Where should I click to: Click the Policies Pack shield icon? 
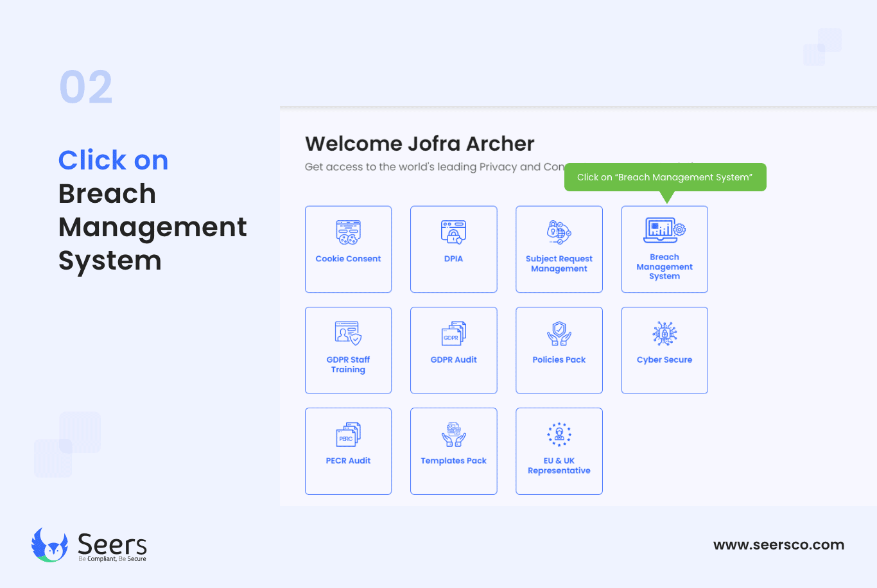tap(559, 333)
